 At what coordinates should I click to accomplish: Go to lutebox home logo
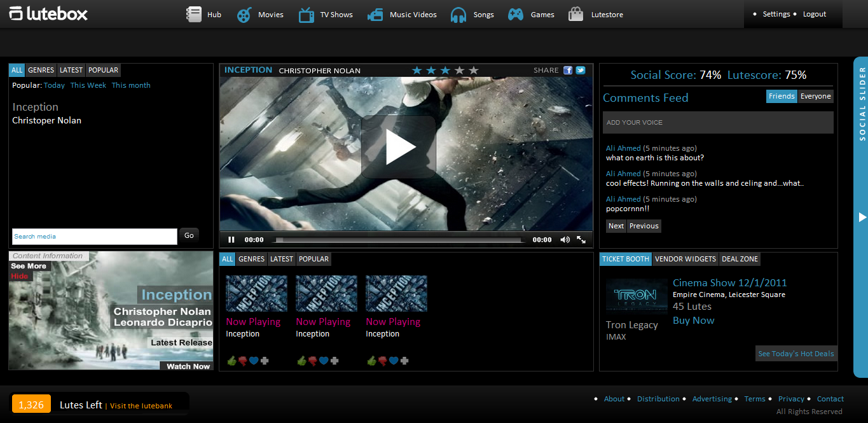point(48,13)
